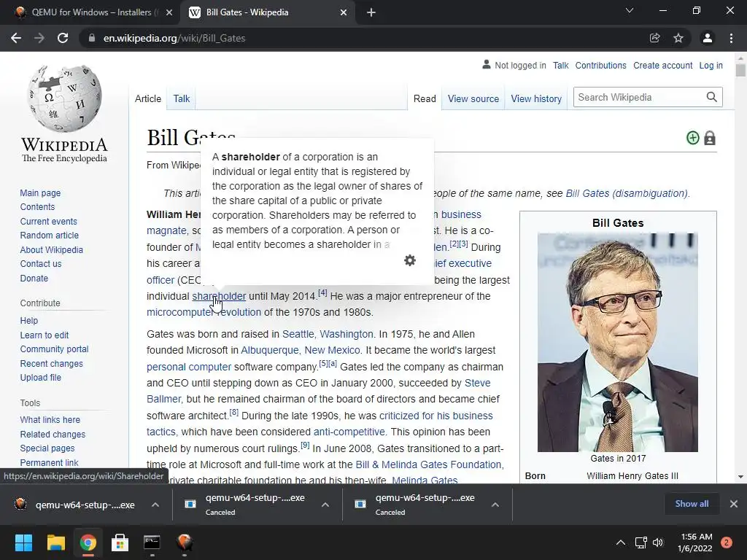Click the green good article plus icon

coord(693,138)
